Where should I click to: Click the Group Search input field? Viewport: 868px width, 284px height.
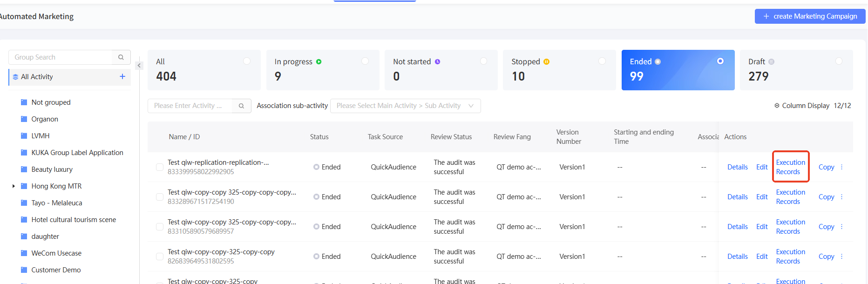click(61, 57)
